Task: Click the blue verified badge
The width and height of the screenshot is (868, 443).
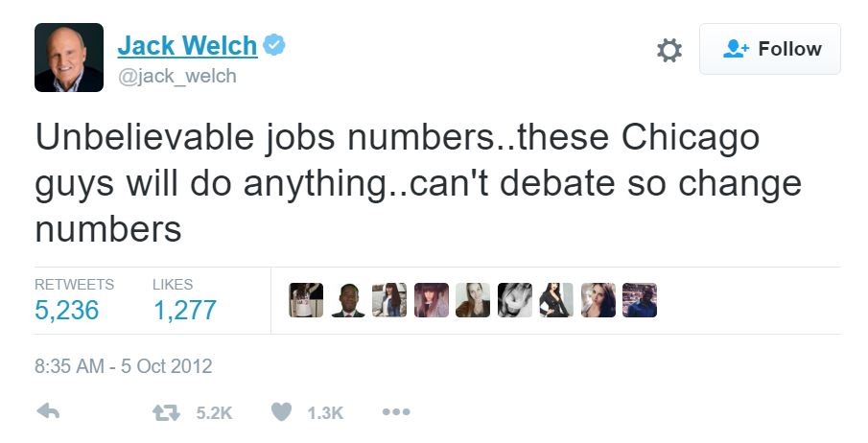Action: (274, 45)
